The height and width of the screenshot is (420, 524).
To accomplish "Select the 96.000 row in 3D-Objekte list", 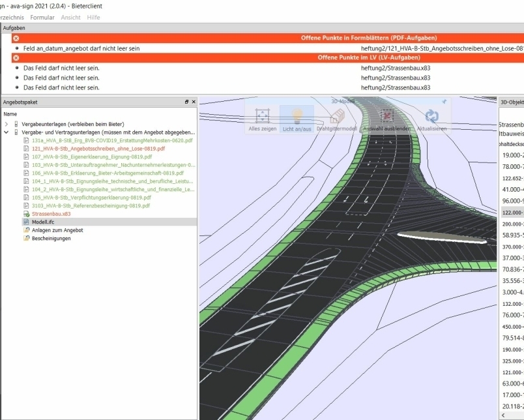I will pos(512,201).
